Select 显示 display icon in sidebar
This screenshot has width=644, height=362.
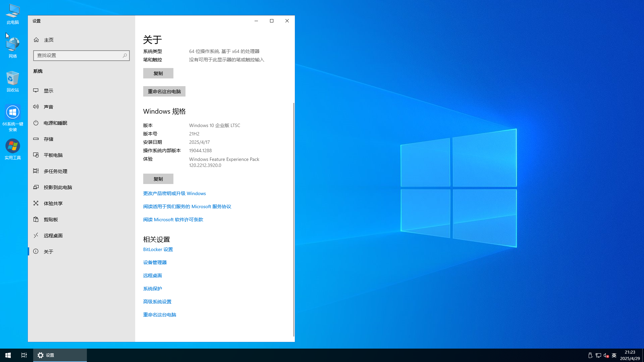click(x=36, y=90)
